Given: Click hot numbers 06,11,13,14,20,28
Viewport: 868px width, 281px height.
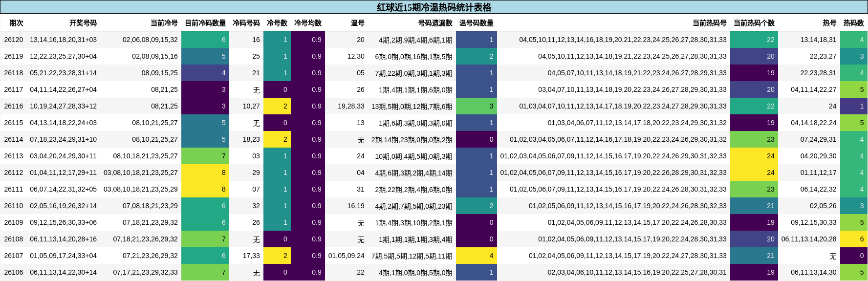Looking at the screenshot, I should (x=809, y=239).
